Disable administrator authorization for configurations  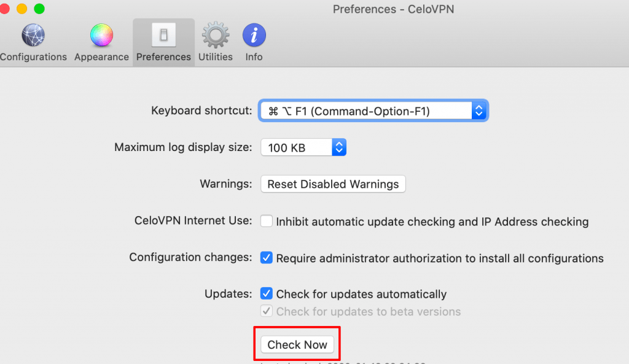pyautogui.click(x=266, y=257)
